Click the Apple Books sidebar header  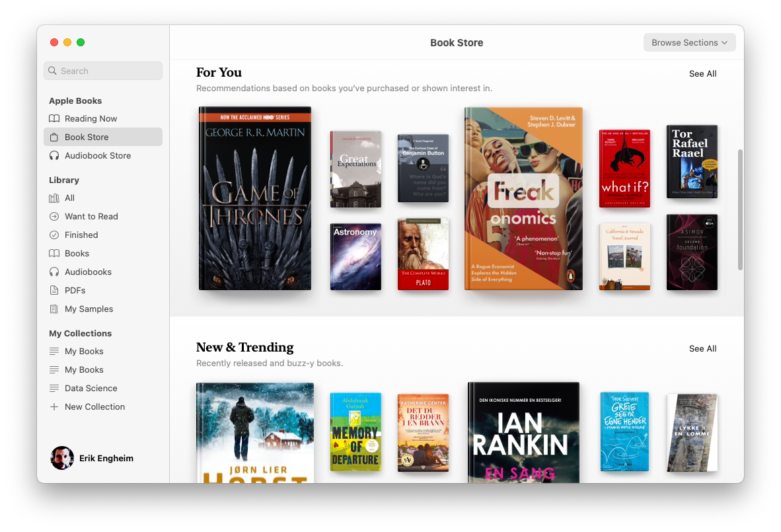tap(75, 100)
